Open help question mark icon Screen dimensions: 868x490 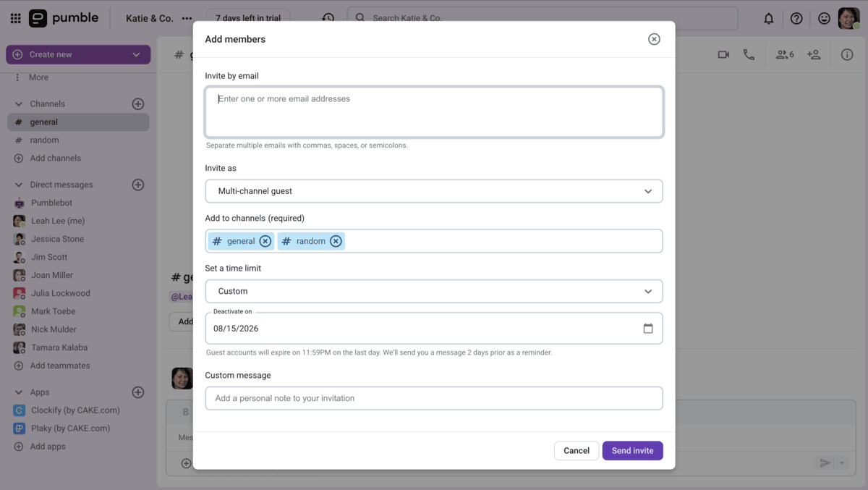pyautogui.click(x=796, y=19)
